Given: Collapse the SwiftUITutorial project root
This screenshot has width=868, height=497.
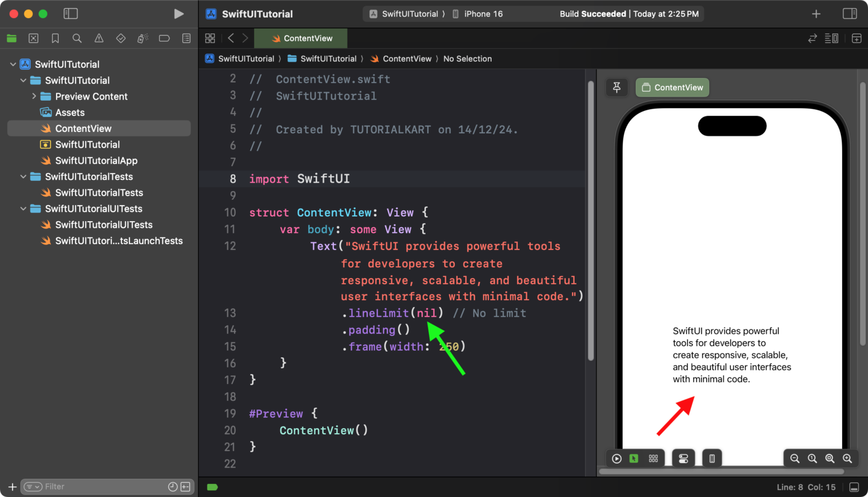Looking at the screenshot, I should tap(13, 64).
